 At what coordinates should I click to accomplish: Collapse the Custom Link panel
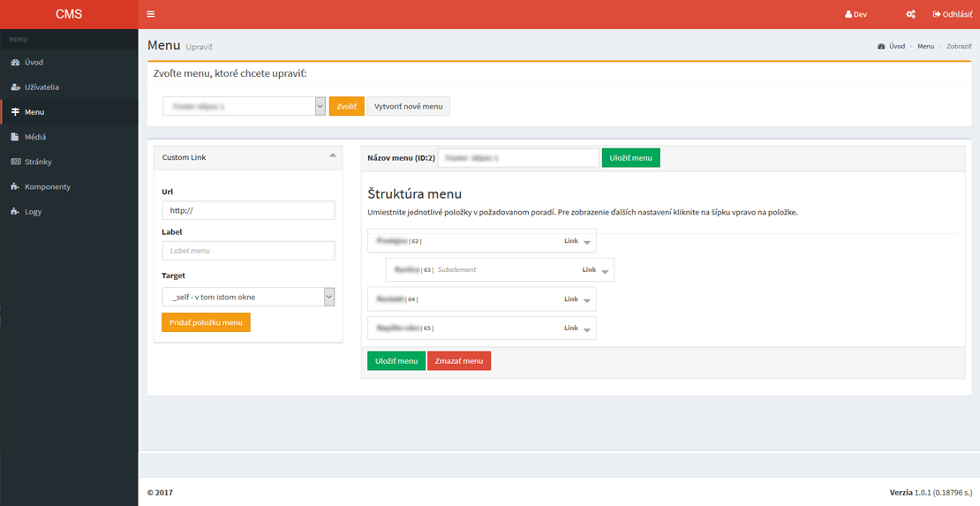(333, 155)
